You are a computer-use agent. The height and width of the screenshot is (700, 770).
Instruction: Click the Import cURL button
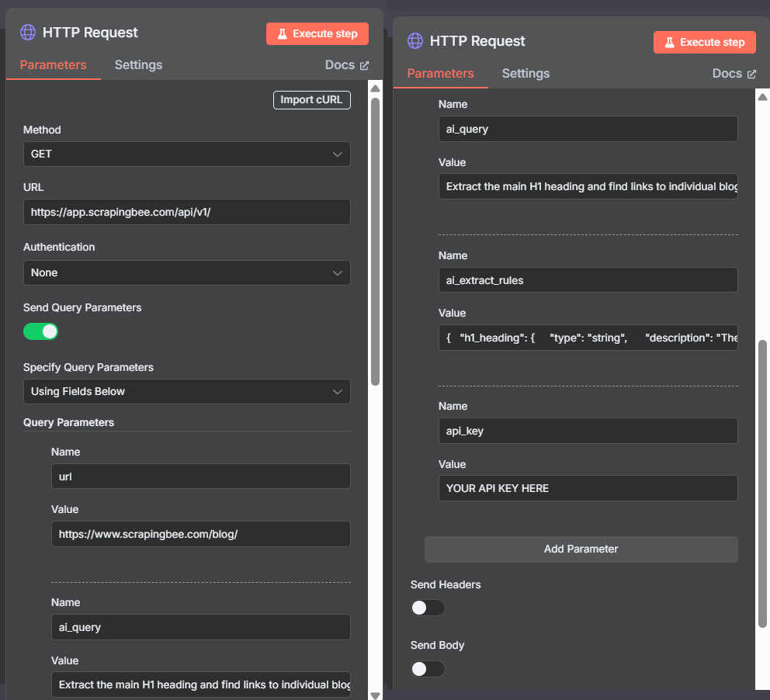(x=311, y=99)
